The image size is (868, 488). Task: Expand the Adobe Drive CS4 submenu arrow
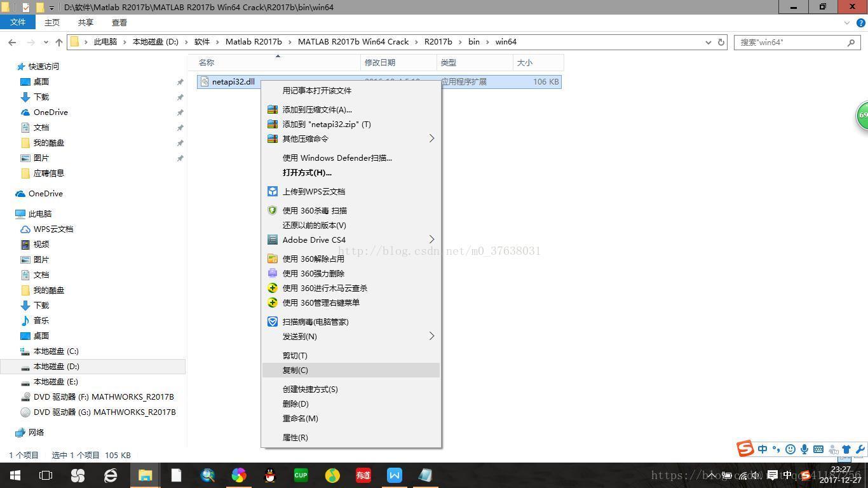[x=431, y=240]
